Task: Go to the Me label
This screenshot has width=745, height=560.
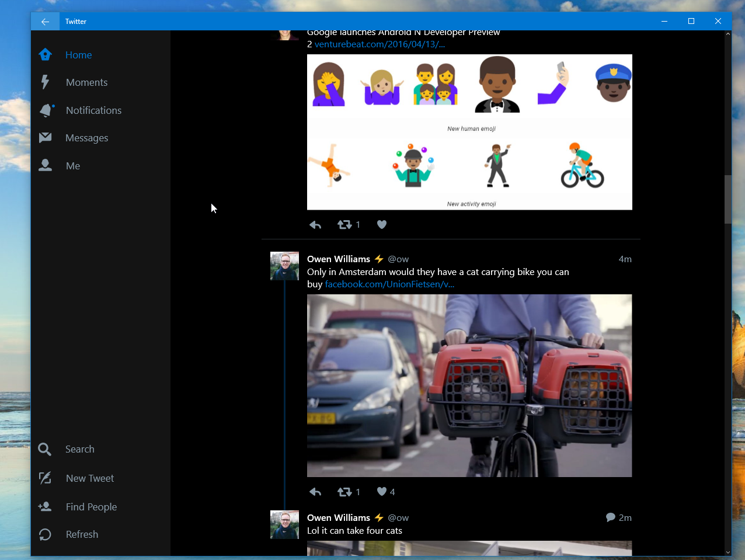Action: pos(73,166)
